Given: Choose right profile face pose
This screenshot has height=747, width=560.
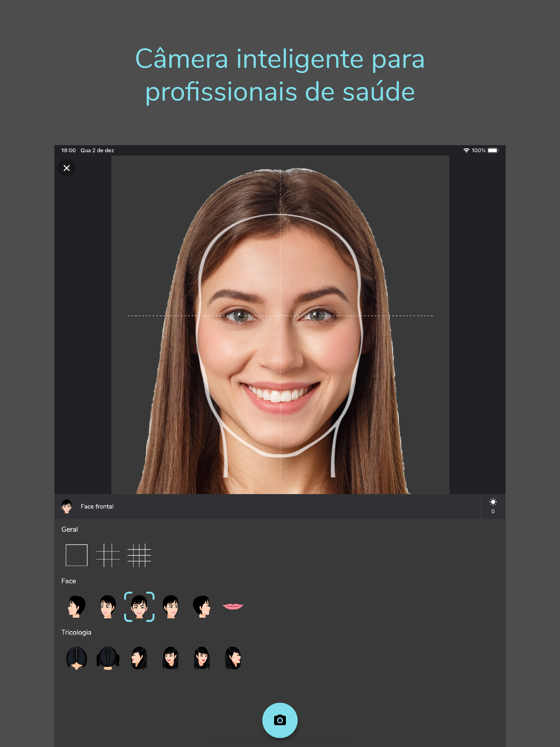Looking at the screenshot, I should coord(202,606).
